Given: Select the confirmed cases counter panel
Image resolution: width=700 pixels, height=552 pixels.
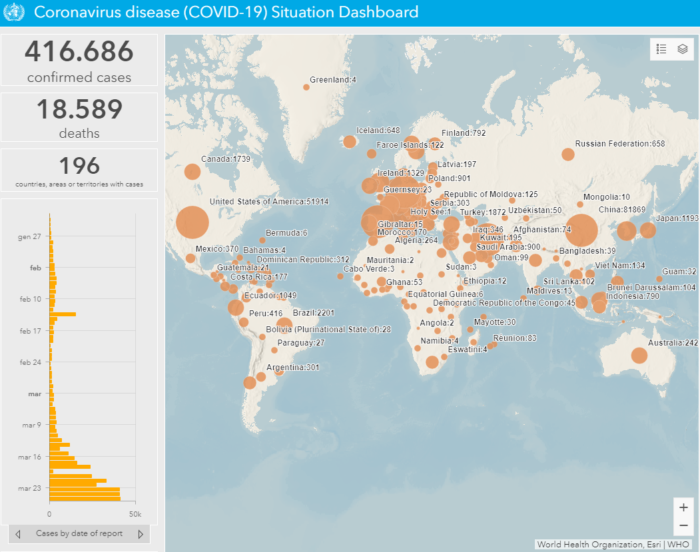Looking at the screenshot, I should pyautogui.click(x=79, y=63).
